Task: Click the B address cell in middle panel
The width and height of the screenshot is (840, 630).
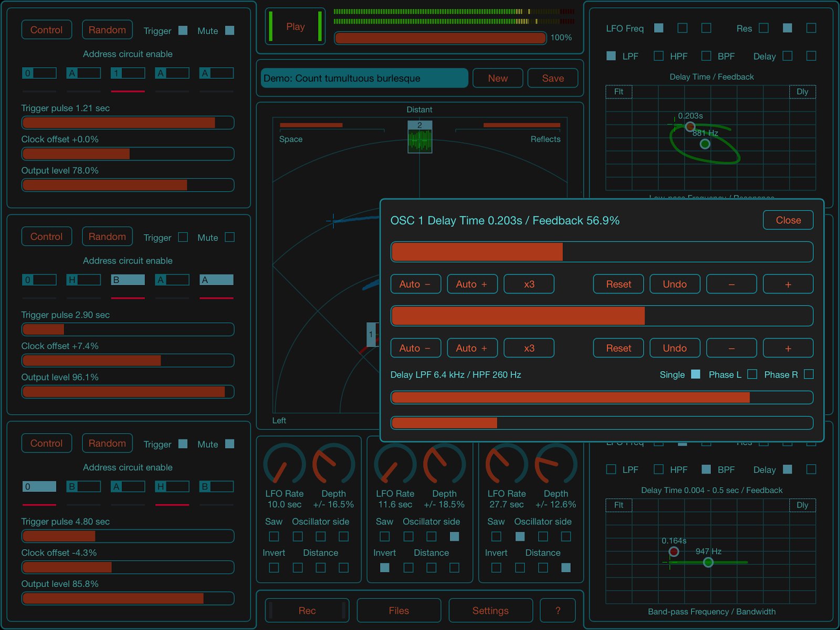Action: coord(128,280)
